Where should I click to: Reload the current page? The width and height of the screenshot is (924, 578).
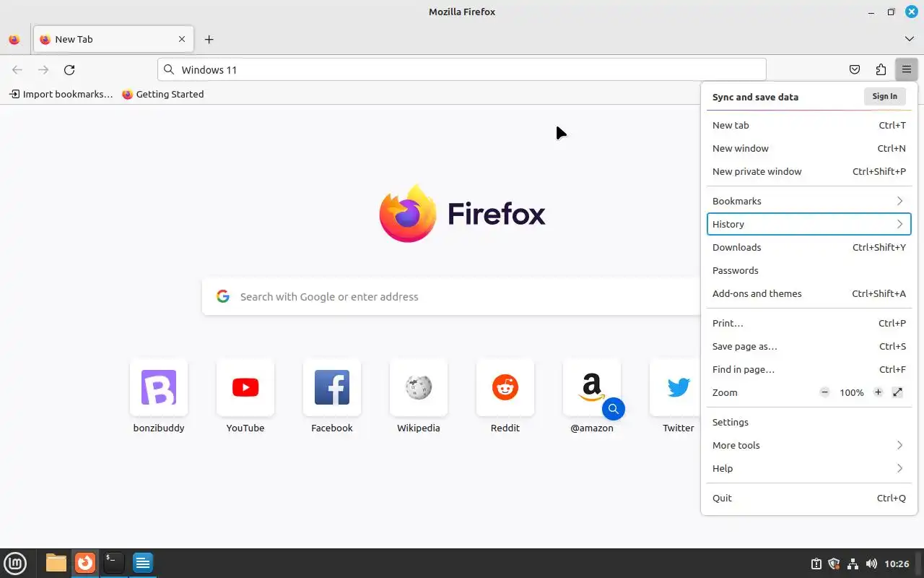pyautogui.click(x=69, y=70)
